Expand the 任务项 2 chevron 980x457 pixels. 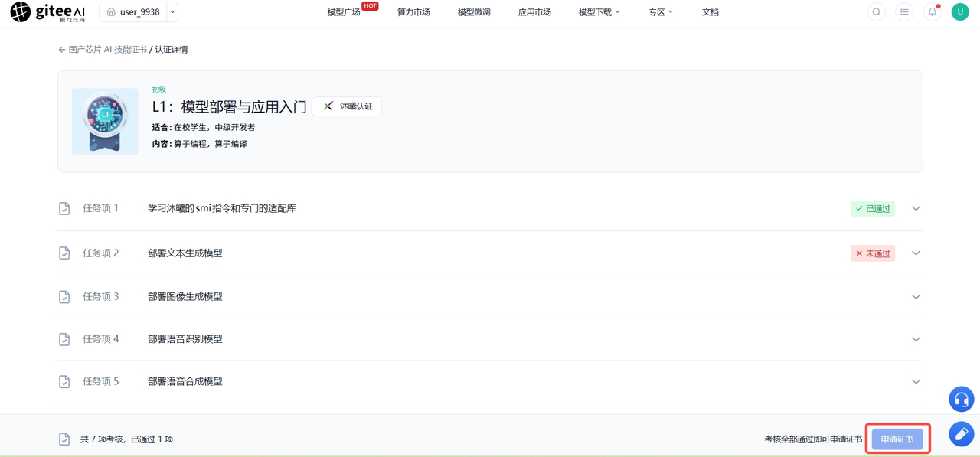916,253
